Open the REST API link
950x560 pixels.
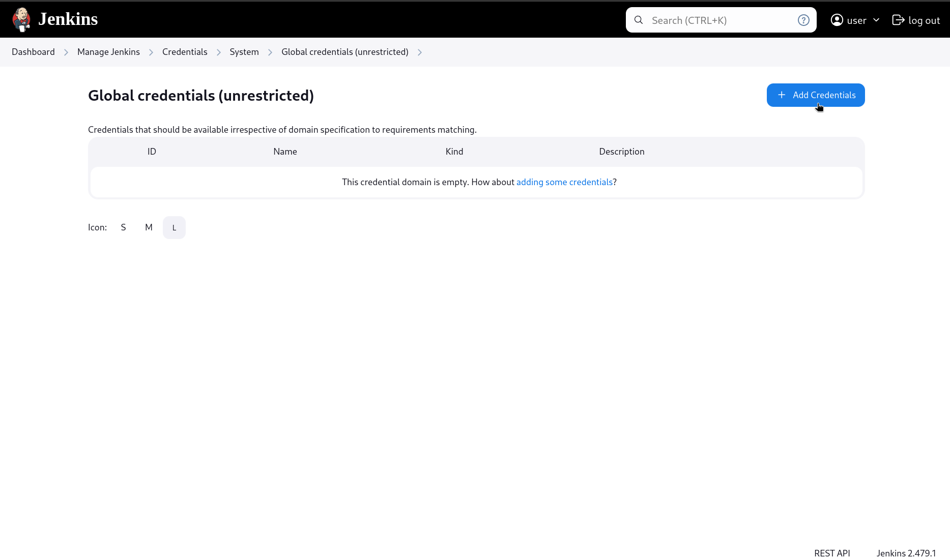coord(832,553)
